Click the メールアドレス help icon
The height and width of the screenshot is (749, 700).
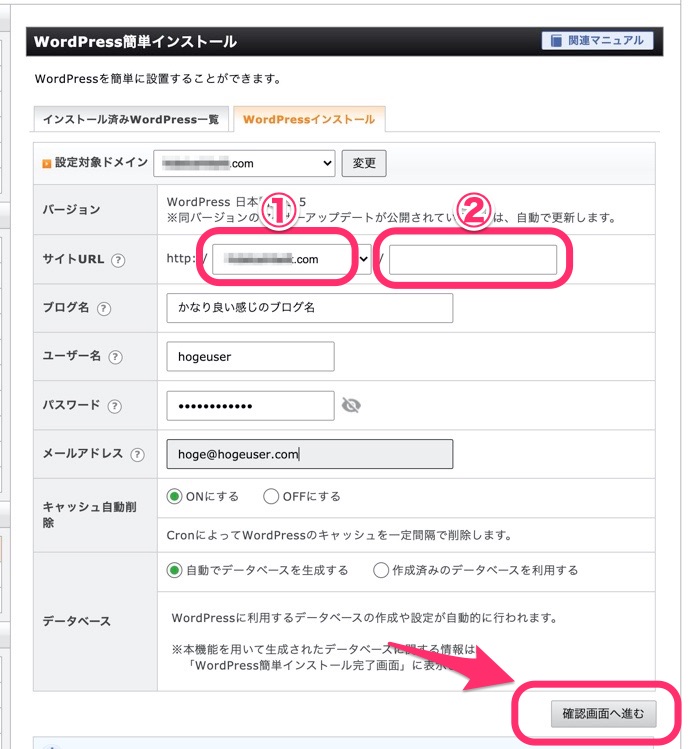click(137, 454)
